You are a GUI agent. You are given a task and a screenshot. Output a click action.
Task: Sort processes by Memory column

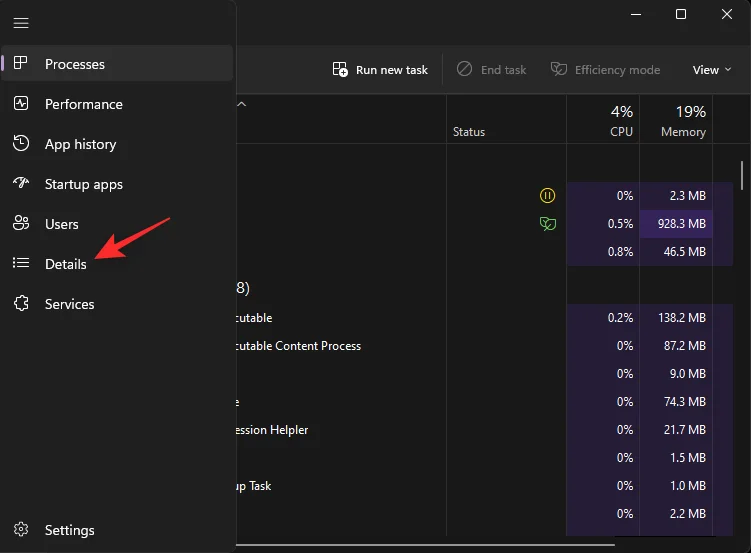pyautogui.click(x=683, y=120)
